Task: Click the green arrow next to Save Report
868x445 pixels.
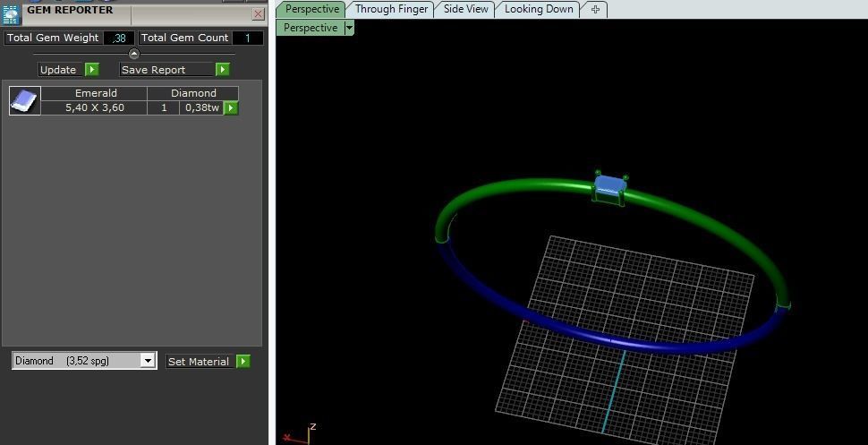Action: pyautogui.click(x=223, y=70)
